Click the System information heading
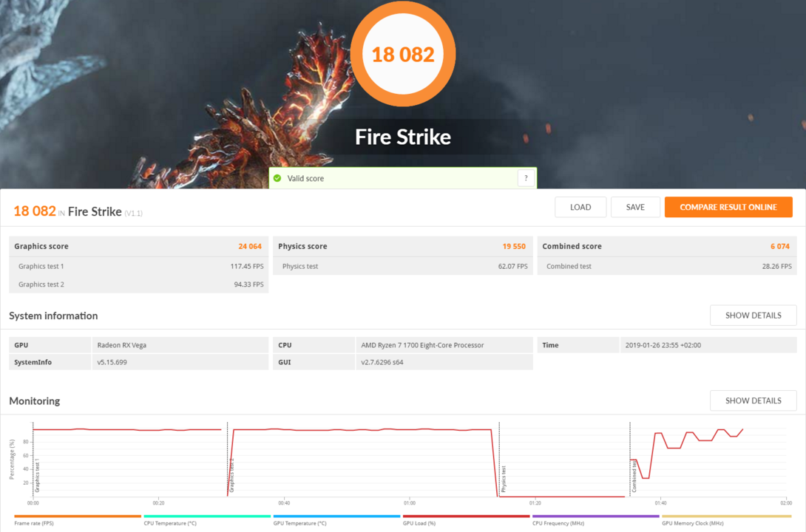806x532 pixels. pos(53,316)
